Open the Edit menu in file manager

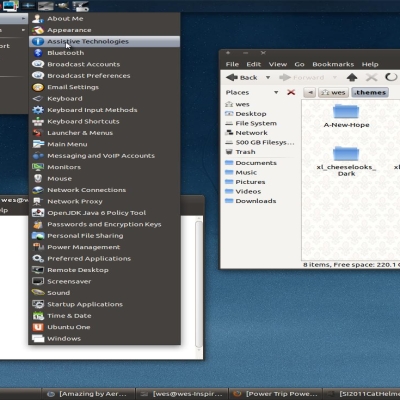[x=254, y=64]
